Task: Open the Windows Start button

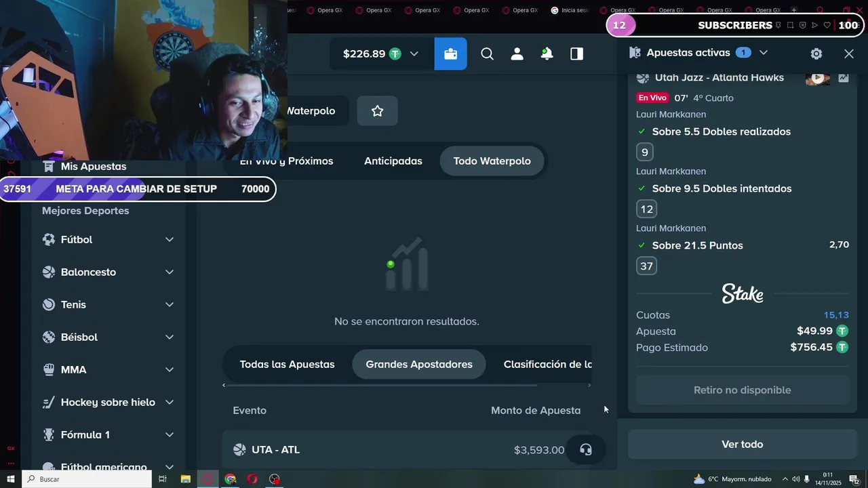Action: (x=11, y=479)
